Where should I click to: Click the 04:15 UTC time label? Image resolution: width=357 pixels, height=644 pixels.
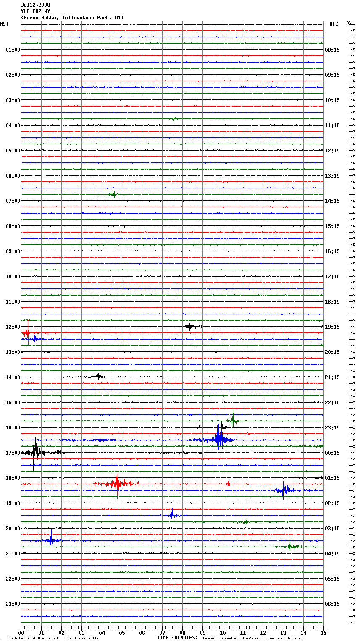pos(332,554)
